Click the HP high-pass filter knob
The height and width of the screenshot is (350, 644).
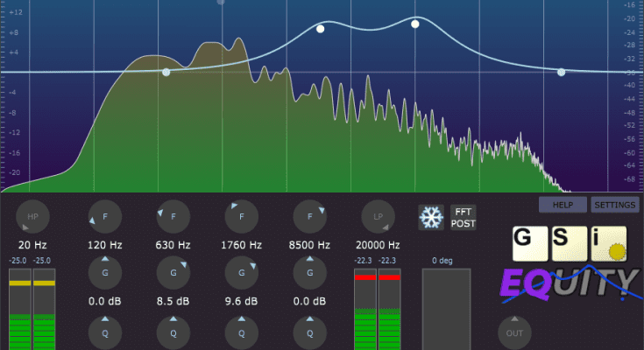click(33, 216)
